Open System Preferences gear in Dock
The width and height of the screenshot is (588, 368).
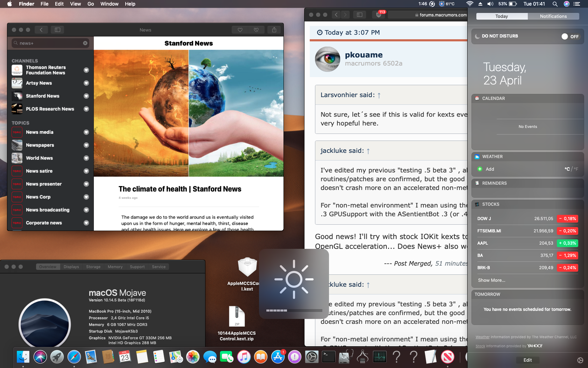[x=312, y=357]
